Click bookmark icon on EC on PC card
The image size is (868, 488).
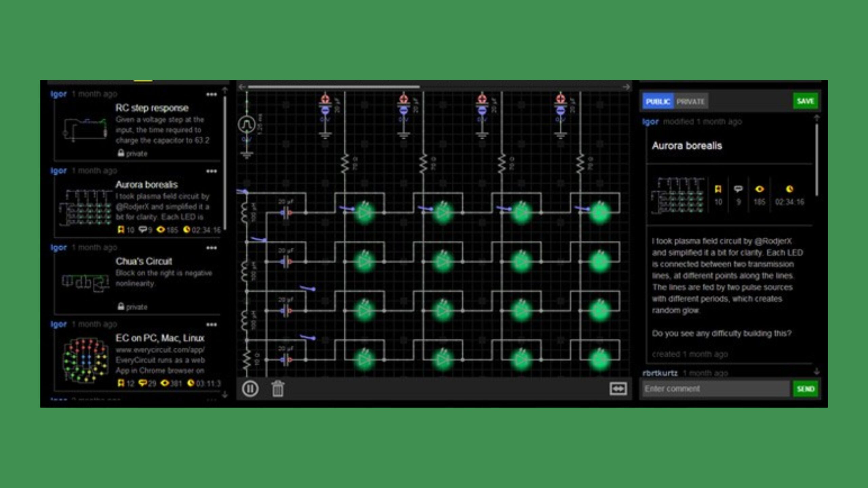tap(121, 383)
